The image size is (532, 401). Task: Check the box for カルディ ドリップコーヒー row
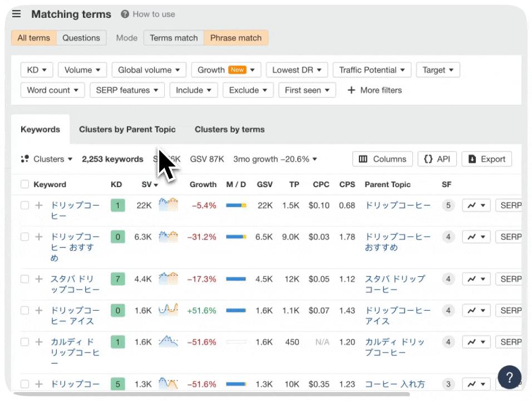pos(24,342)
